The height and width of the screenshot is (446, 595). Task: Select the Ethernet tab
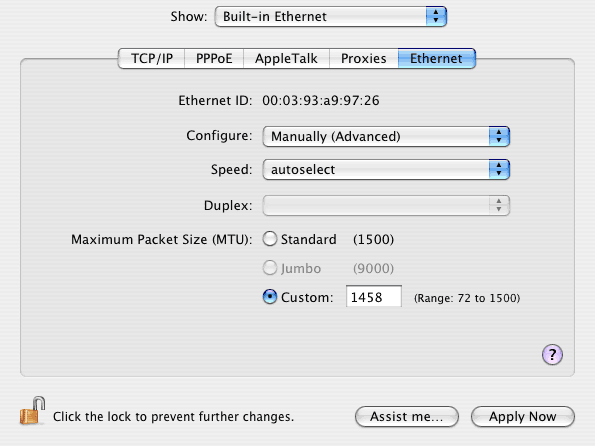click(x=436, y=58)
